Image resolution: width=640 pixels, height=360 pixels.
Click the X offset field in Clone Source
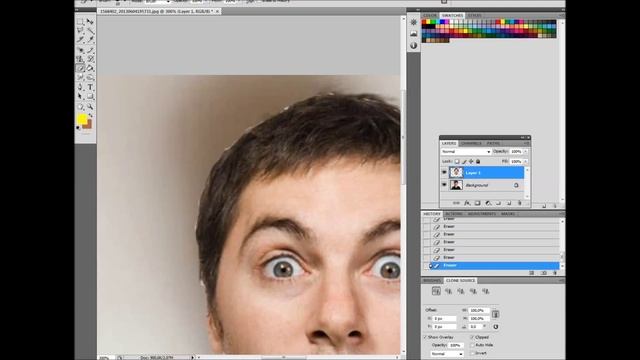coord(444,318)
